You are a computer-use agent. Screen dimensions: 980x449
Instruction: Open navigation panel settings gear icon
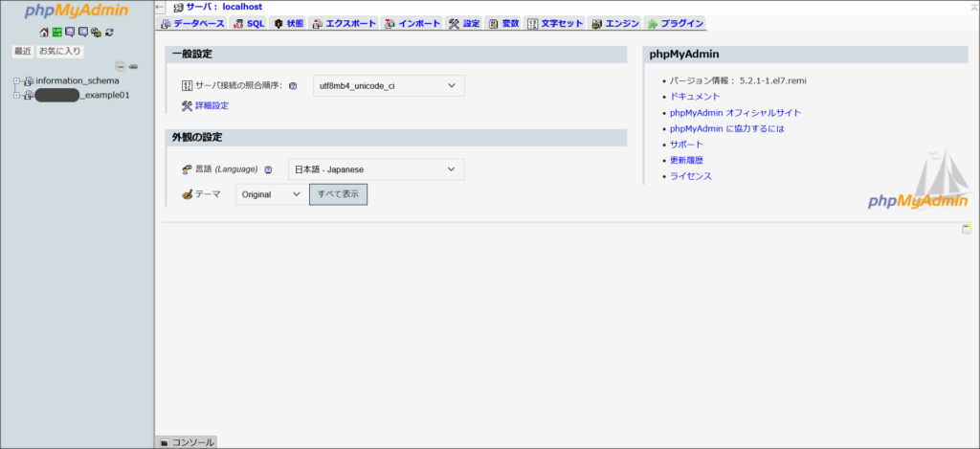pyautogui.click(x=96, y=32)
